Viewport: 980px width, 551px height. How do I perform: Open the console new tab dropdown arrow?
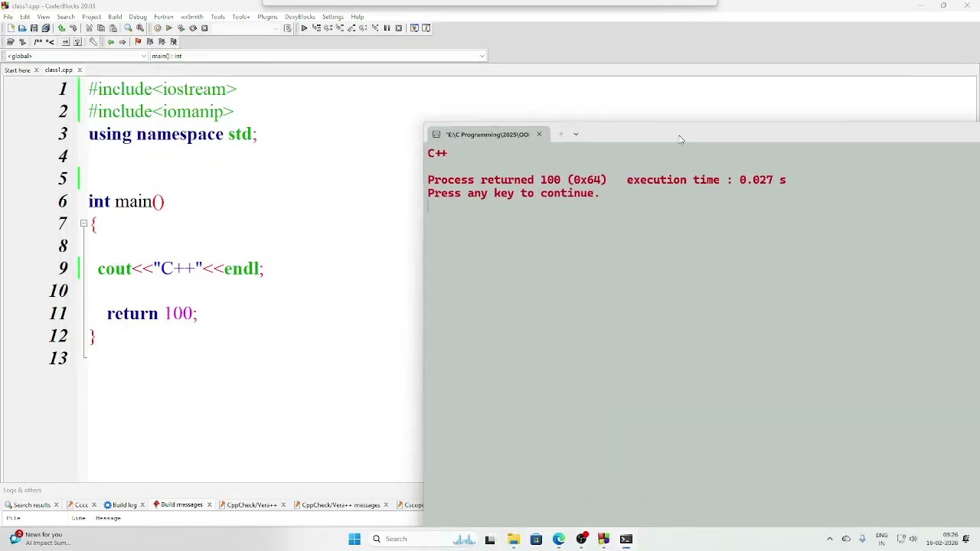(x=576, y=134)
